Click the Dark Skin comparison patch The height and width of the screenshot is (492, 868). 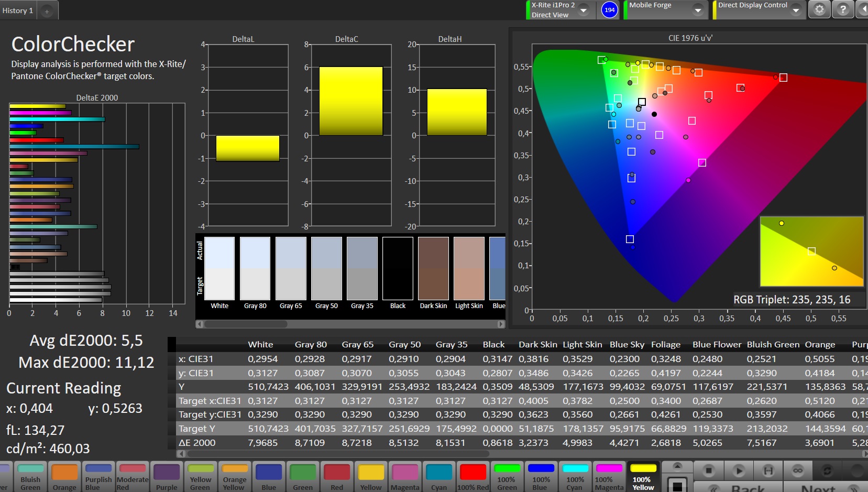pyautogui.click(x=433, y=268)
